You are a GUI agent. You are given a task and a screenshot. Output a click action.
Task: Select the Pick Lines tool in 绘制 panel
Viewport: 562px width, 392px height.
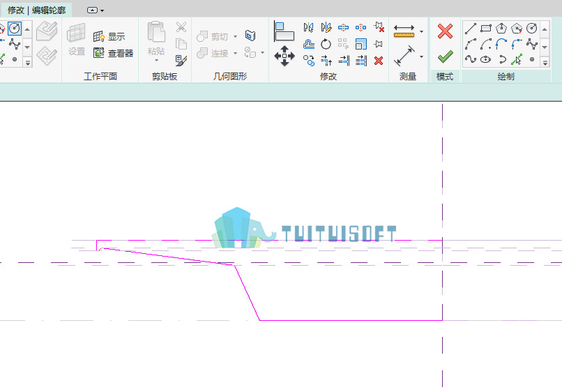click(x=517, y=59)
